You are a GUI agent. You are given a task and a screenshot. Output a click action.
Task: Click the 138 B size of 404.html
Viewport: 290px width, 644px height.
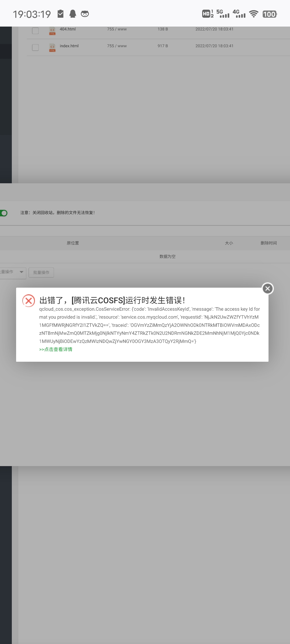[x=163, y=29]
